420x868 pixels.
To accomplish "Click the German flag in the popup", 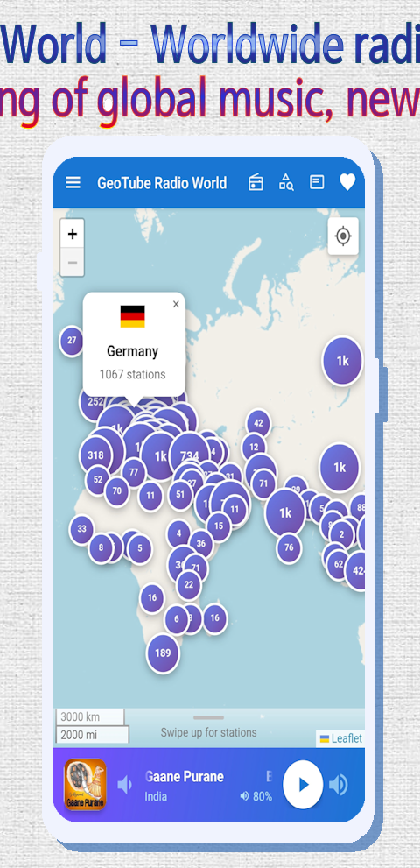I will pos(133,317).
